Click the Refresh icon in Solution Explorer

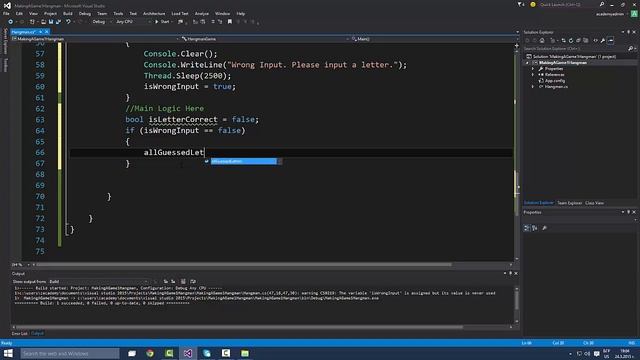click(571, 40)
